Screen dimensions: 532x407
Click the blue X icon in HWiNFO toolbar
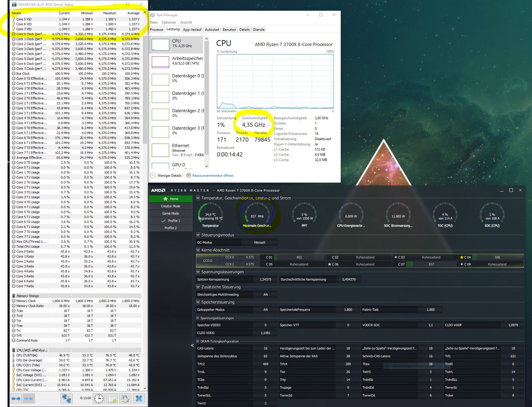tap(139, 399)
